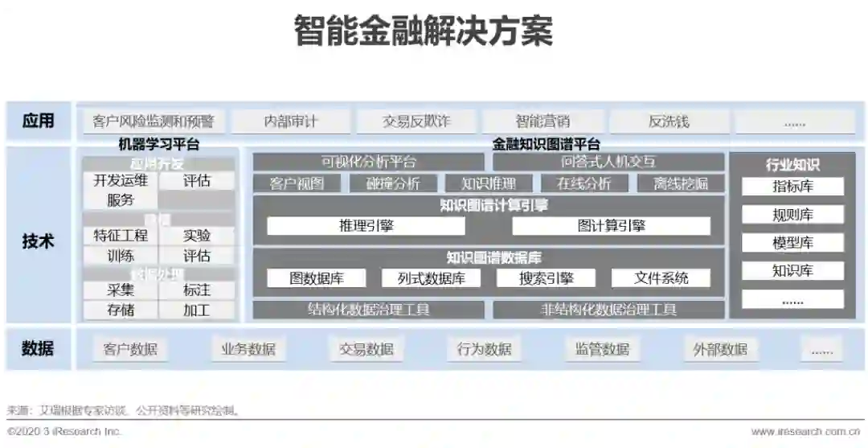Click the 内部审计 application box
The image size is (868, 448).
(x=291, y=121)
